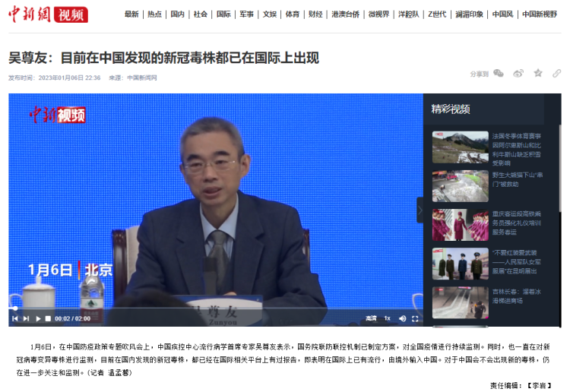Collapse the 精彩视频 sidebar panel arrow
Viewport: 570px width, 392px height.
tap(420, 210)
